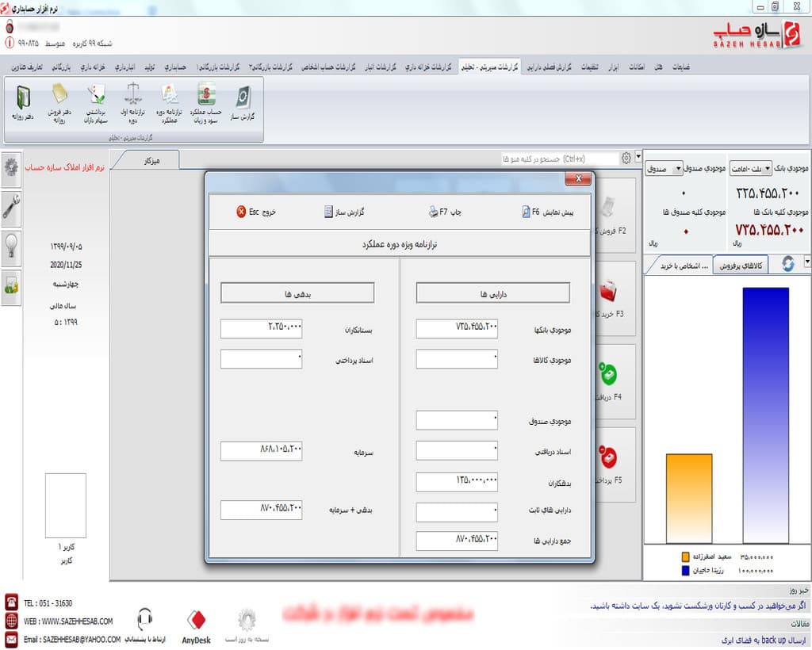Screen dimensions: 812x650
Task: Open the ملت-امامت bank dropdown
Action: pyautogui.click(x=751, y=168)
